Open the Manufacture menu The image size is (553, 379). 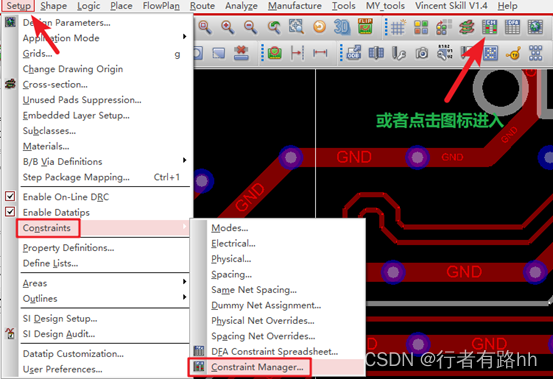[294, 6]
